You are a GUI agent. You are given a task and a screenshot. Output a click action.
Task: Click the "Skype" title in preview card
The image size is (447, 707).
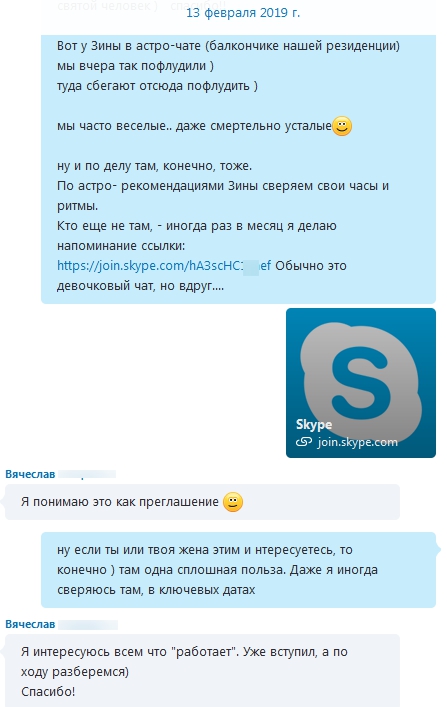(x=314, y=424)
